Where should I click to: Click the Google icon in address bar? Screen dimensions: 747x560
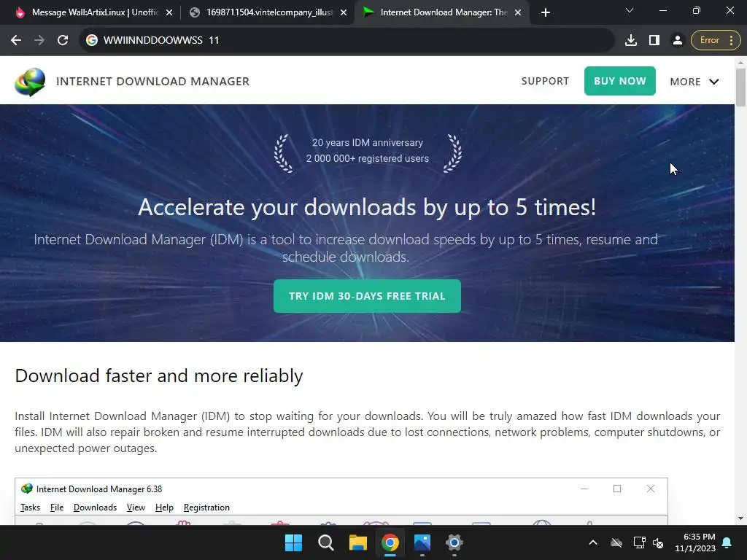(x=91, y=41)
